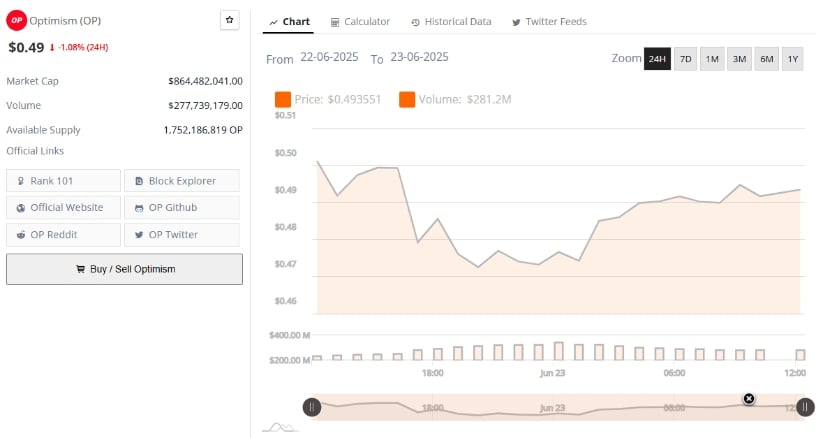Click the cart icon in Buy / Sell button
Image resolution: width=825 pixels, height=438 pixels.
pyautogui.click(x=80, y=269)
